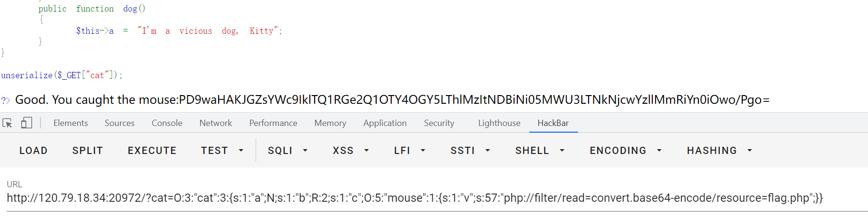Expand the ENCODING dropdown
This screenshot has width=868, height=223.
pos(625,151)
